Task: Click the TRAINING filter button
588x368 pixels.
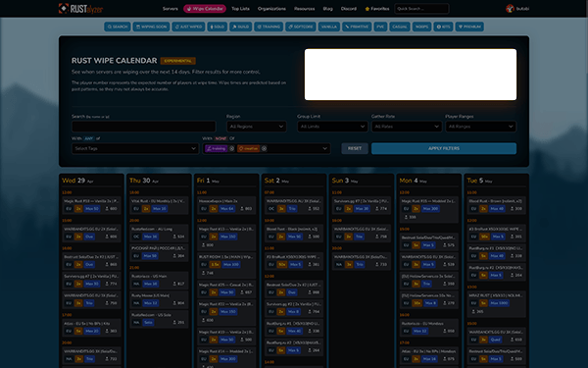Action: (x=269, y=26)
